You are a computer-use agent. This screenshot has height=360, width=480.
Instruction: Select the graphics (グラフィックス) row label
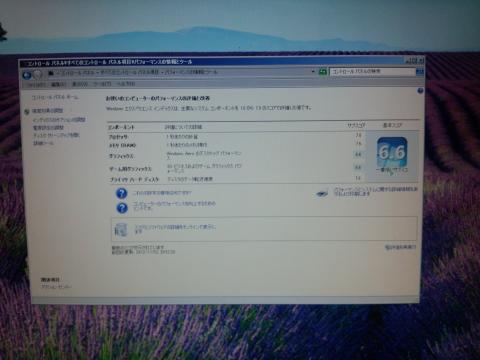point(121,156)
